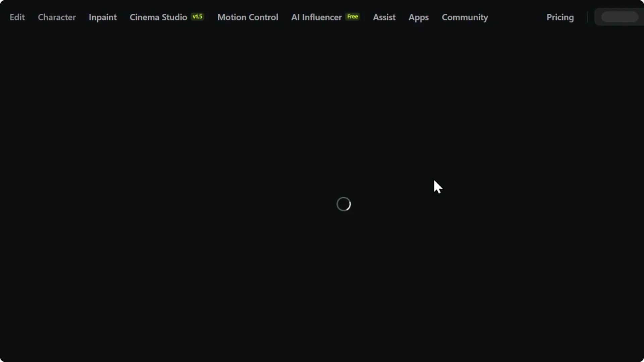Click the Apps navigation item
This screenshot has height=362, width=644.
pyautogui.click(x=418, y=17)
